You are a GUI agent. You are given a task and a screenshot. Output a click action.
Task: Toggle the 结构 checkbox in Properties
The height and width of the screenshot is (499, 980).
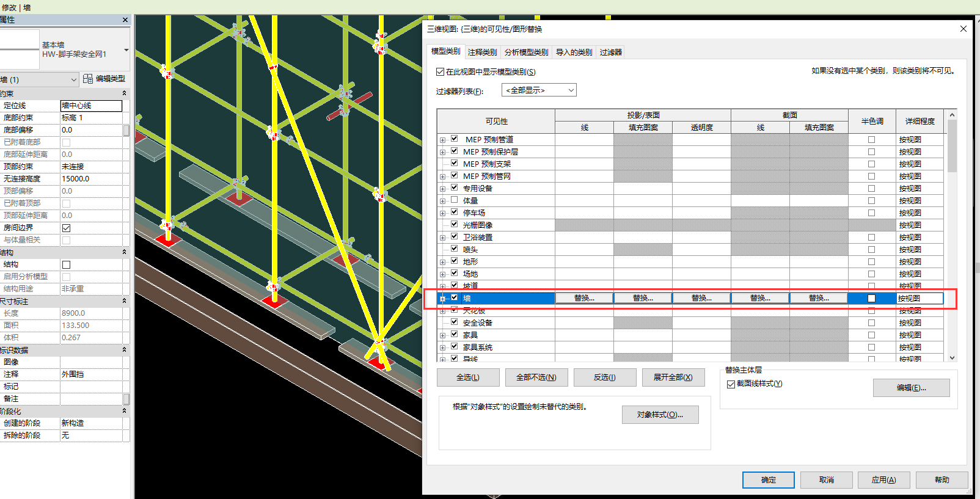tap(66, 264)
